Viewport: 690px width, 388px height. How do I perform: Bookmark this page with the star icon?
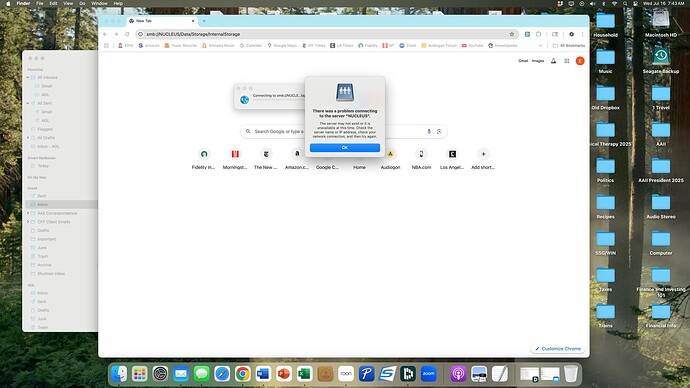click(x=512, y=34)
